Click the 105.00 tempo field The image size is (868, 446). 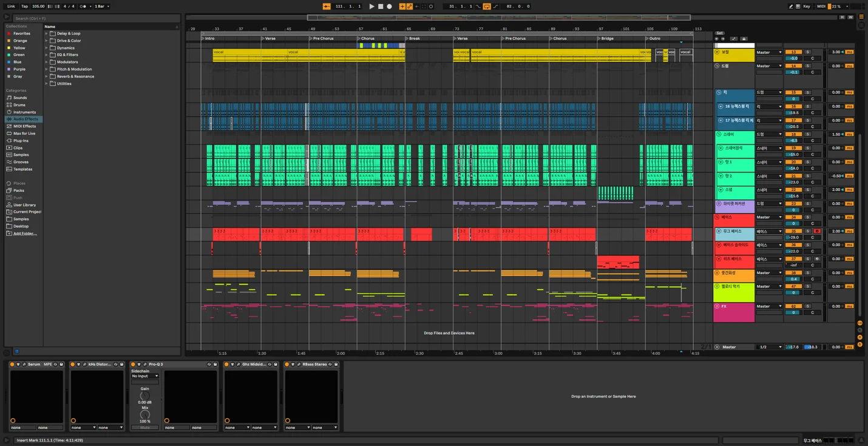(38, 6)
